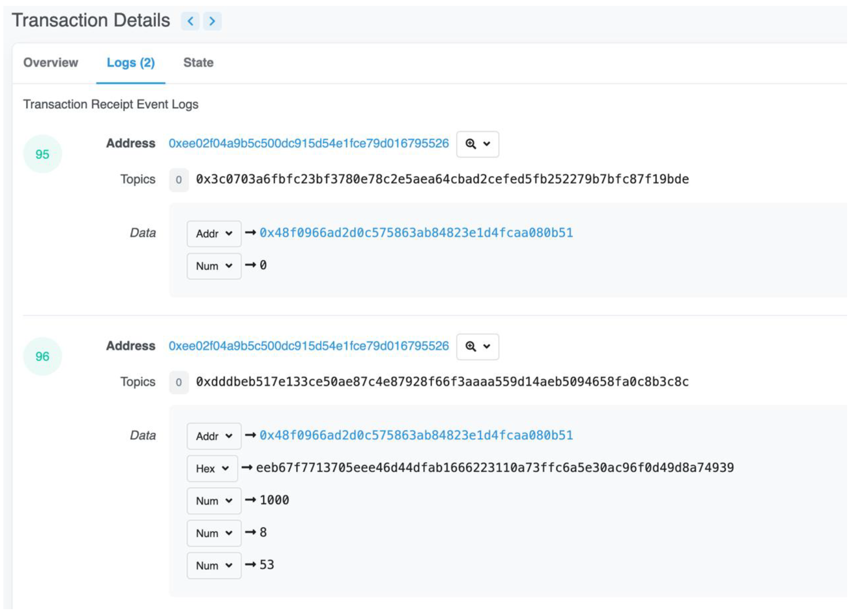Open Num dropdown beside value 1000
Image resolution: width=851 pixels, height=616 pixels.
(x=214, y=501)
